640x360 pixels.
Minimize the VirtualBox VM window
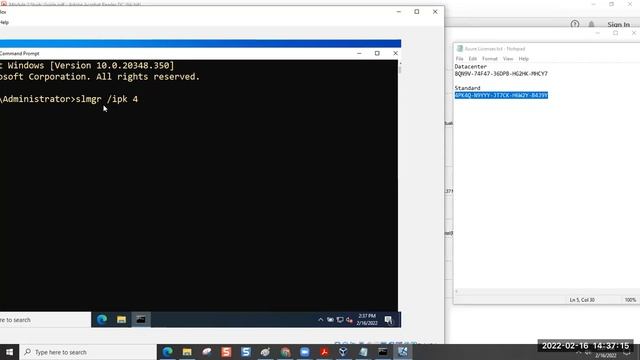(x=399, y=12)
